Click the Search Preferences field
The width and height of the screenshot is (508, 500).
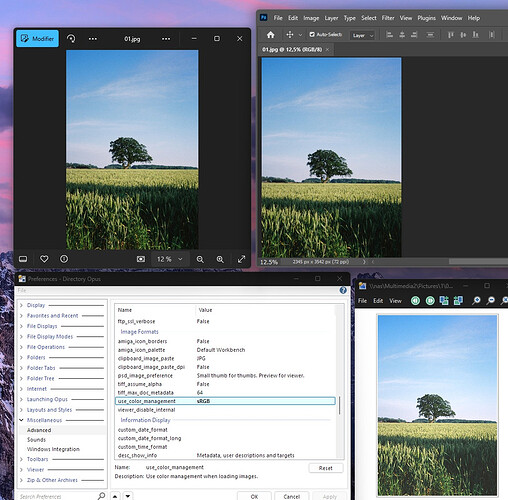pyautogui.click(x=57, y=496)
